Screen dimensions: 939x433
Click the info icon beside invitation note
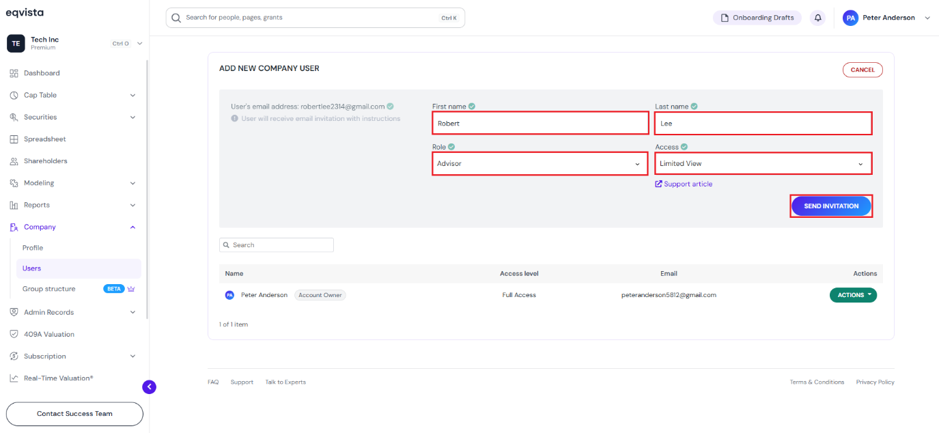pos(235,119)
